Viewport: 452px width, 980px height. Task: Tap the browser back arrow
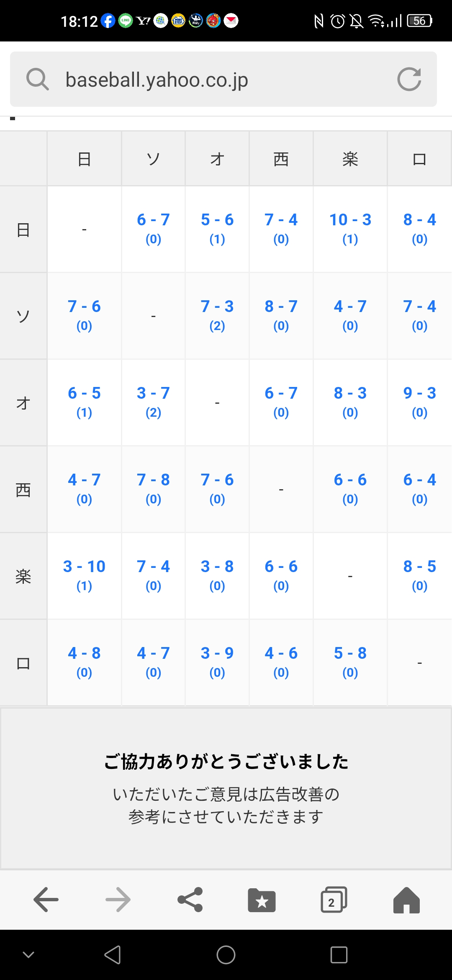pyautogui.click(x=46, y=900)
